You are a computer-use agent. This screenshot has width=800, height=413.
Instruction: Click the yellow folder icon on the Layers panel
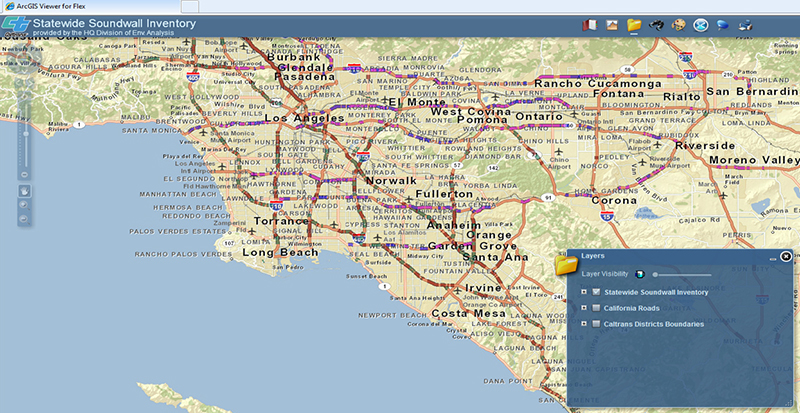[567, 265]
